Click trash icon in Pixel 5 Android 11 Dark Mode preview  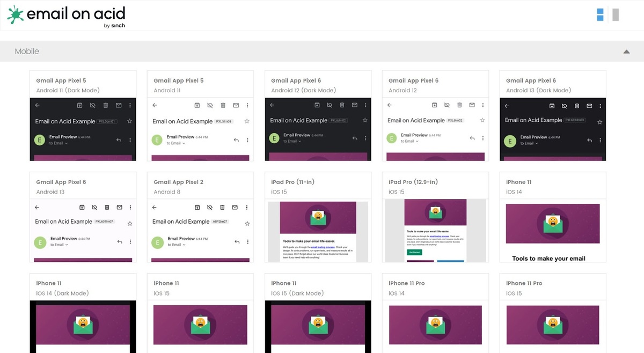(x=106, y=105)
